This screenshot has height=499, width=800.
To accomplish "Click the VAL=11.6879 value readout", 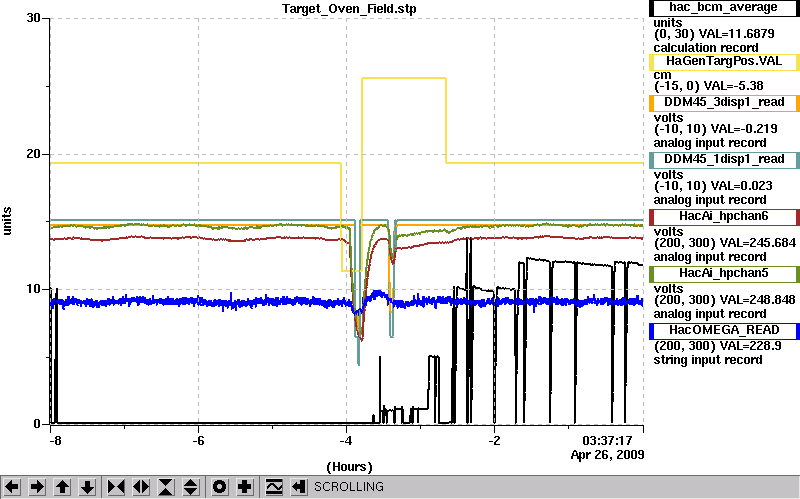I will (736, 34).
